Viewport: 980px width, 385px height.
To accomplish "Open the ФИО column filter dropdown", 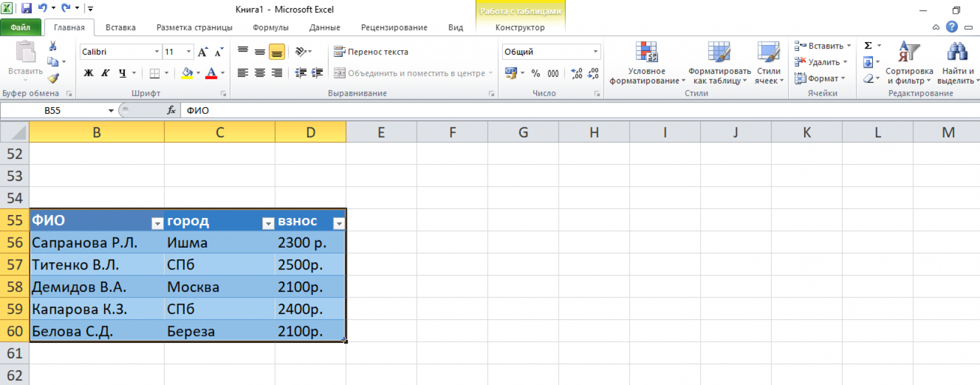I will [157, 223].
